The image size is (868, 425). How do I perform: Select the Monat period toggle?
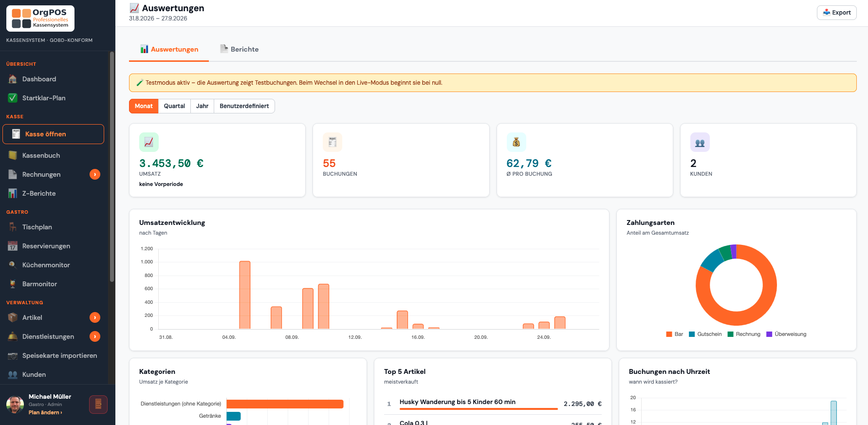tap(144, 106)
